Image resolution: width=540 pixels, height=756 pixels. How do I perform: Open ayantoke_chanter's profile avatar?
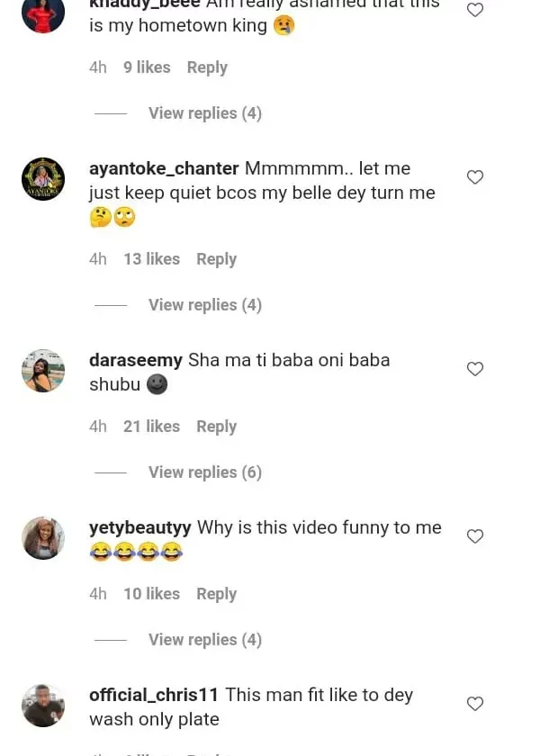pyautogui.click(x=43, y=178)
